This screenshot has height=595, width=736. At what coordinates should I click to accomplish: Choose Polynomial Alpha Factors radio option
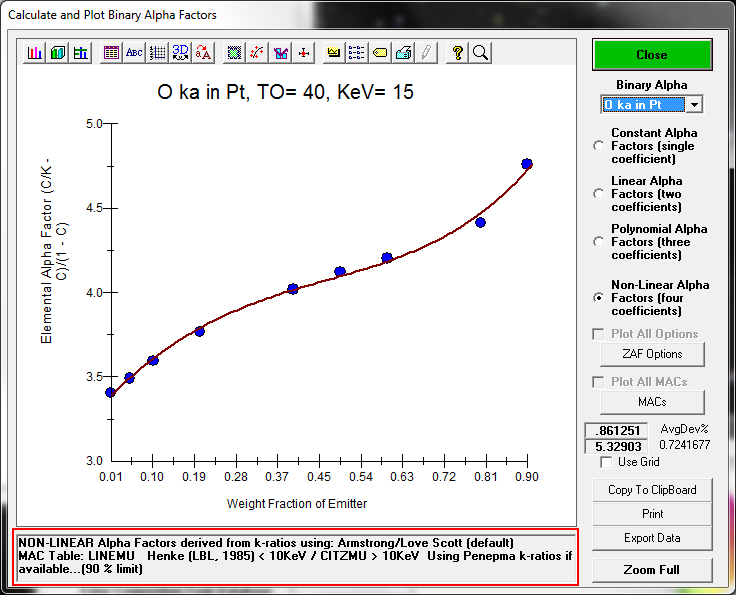pyautogui.click(x=599, y=242)
